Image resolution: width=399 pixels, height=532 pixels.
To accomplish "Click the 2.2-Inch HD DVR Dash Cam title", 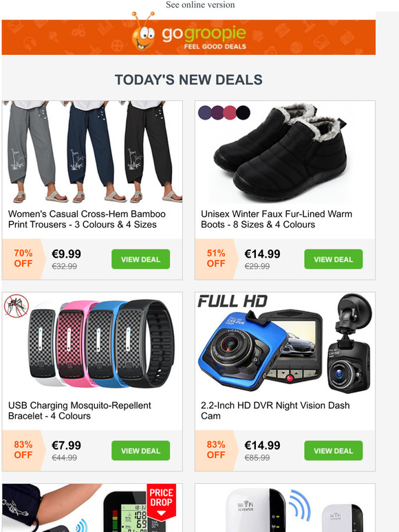I will [275, 410].
